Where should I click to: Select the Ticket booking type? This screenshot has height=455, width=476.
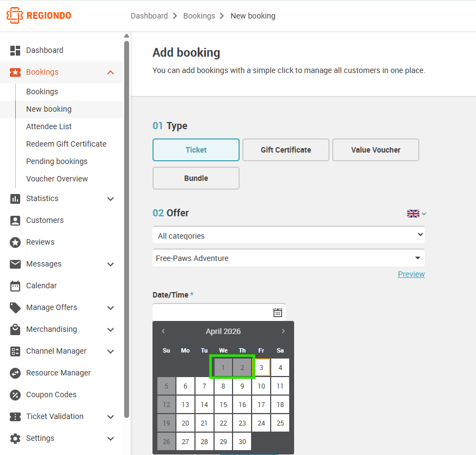click(x=196, y=150)
